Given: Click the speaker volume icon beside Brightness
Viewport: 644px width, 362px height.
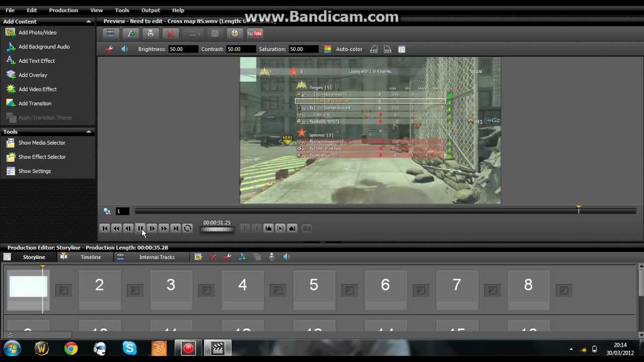Looking at the screenshot, I should pos(125,49).
